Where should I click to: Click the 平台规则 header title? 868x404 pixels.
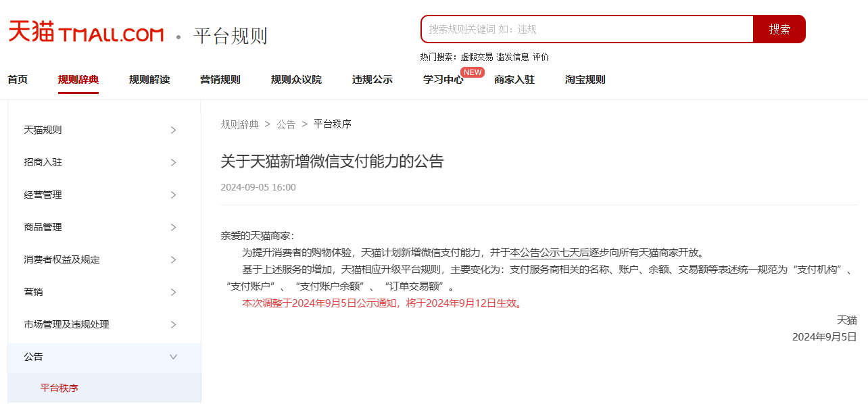point(231,35)
